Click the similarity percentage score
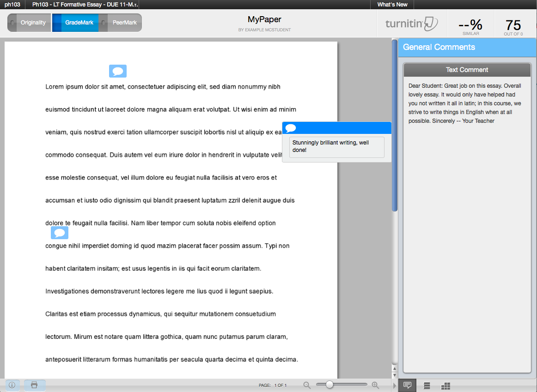This screenshot has width=537, height=392. click(x=470, y=25)
